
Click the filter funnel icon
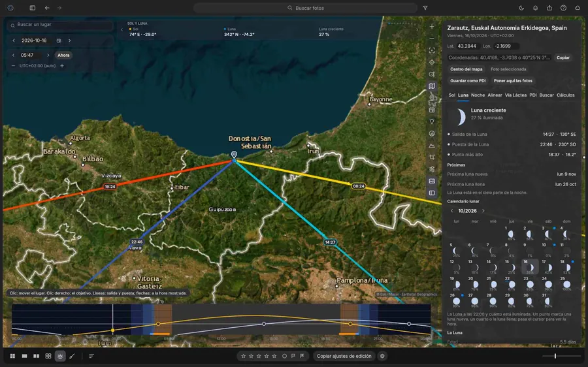(x=425, y=8)
